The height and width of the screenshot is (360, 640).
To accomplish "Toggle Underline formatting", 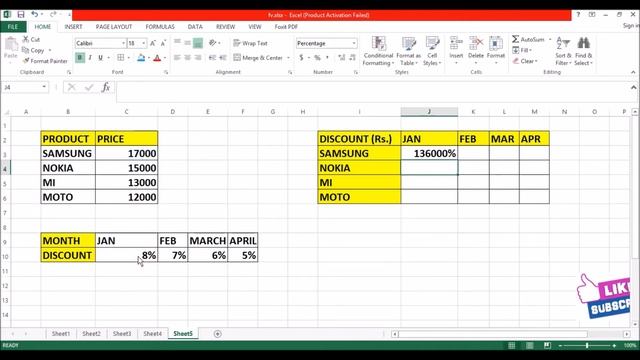I will [100, 58].
